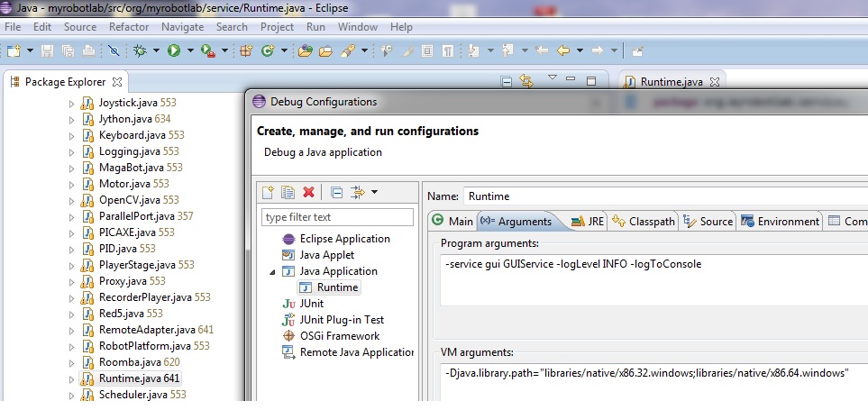The height and width of the screenshot is (410, 868).
Task: Open the Window menu
Action: (x=358, y=26)
